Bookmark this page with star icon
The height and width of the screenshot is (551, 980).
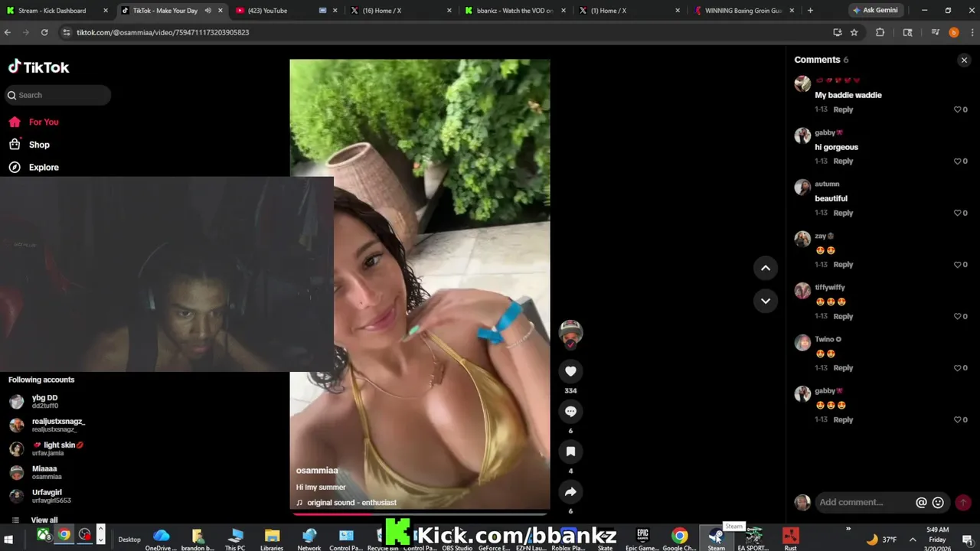click(854, 32)
